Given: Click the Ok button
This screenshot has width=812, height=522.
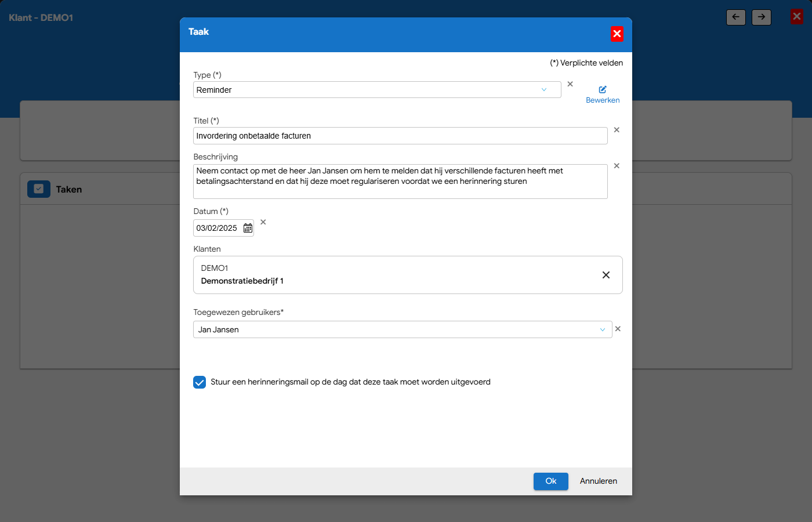Looking at the screenshot, I should click(551, 481).
